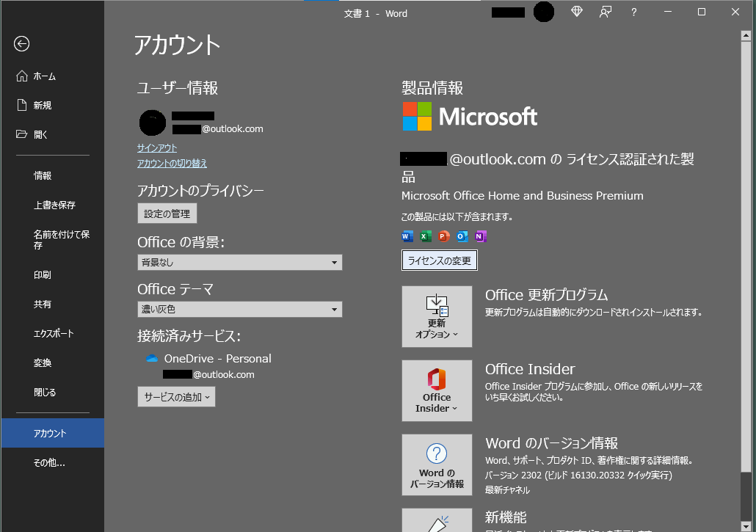The height and width of the screenshot is (532, 756).
Task: Select 情報 in the sidebar
Action: pyautogui.click(x=52, y=175)
